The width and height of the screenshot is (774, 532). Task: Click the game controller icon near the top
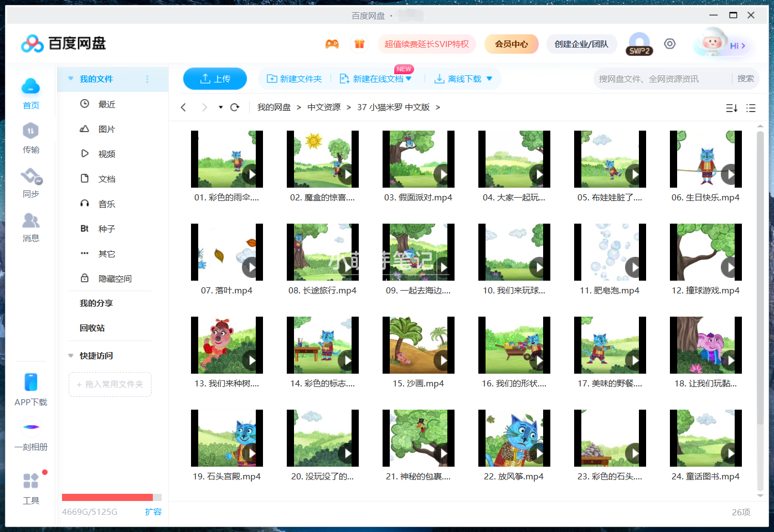pos(332,44)
